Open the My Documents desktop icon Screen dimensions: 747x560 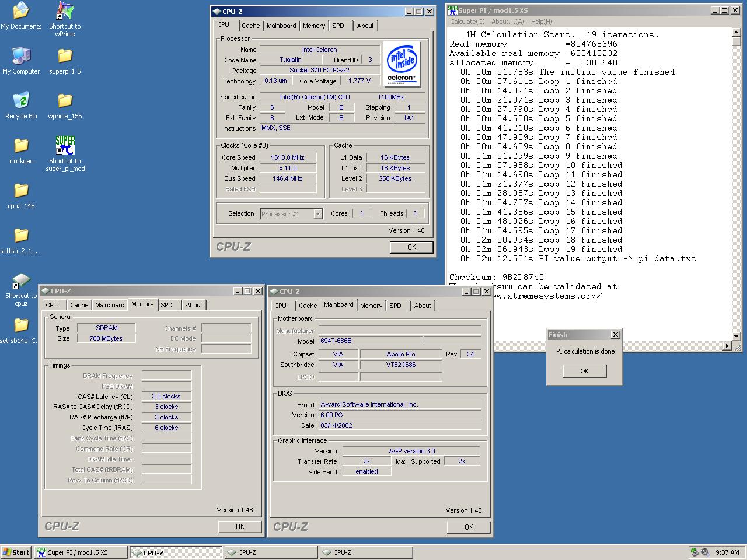(21, 10)
